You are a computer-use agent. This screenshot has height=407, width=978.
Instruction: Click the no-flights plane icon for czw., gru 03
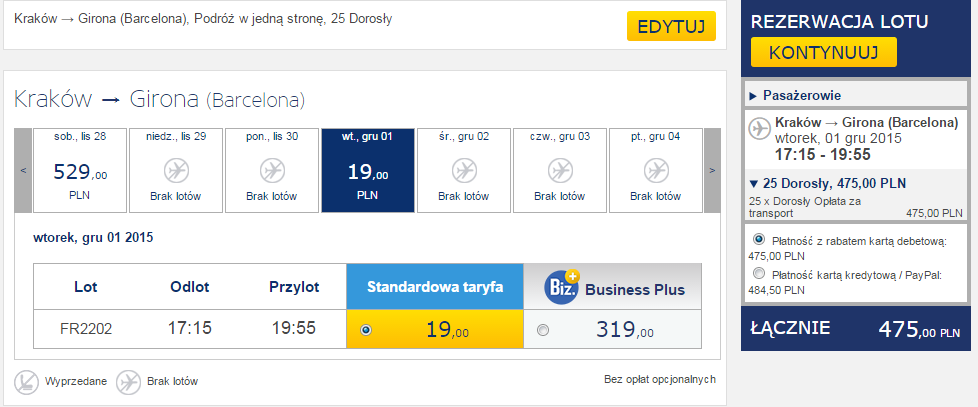[x=560, y=170]
